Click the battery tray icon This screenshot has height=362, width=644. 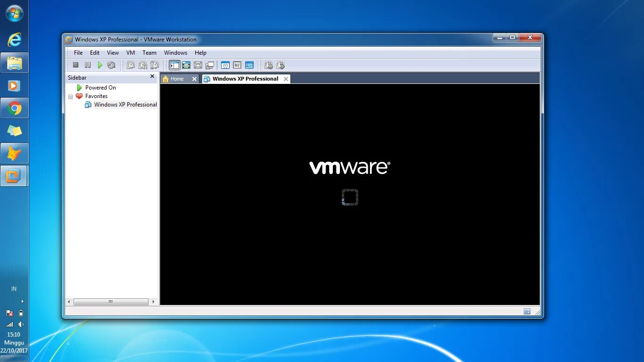point(21,313)
